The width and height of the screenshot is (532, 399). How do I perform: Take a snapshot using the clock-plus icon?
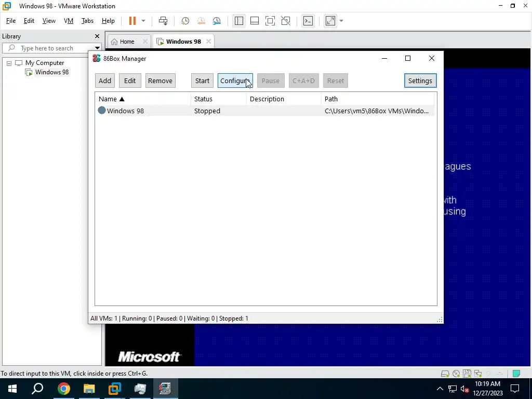coord(185,21)
